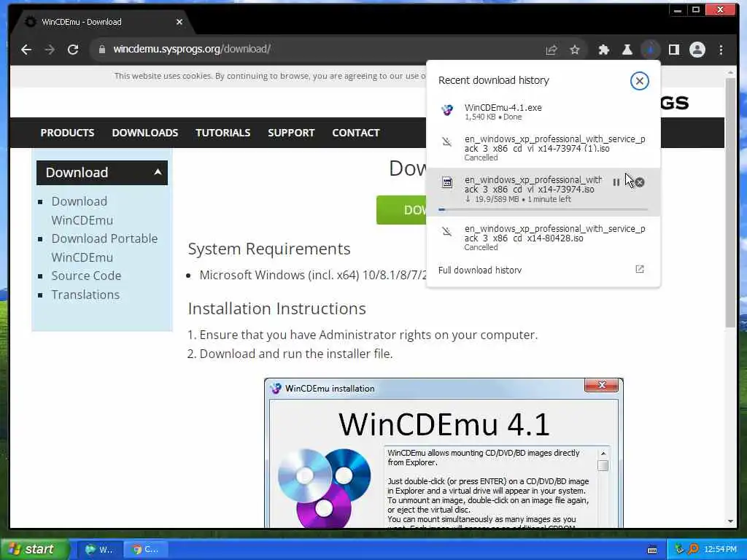This screenshot has height=560, width=747.
Task: Open the downloaded WinCDEmu-4.1.exe entry
Action: [x=543, y=112]
